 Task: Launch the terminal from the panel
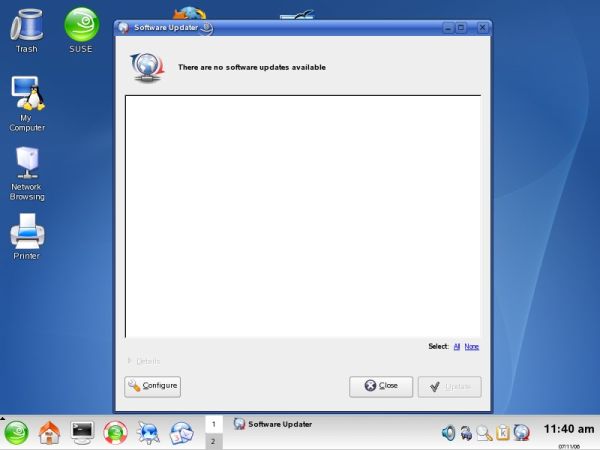tap(82, 433)
